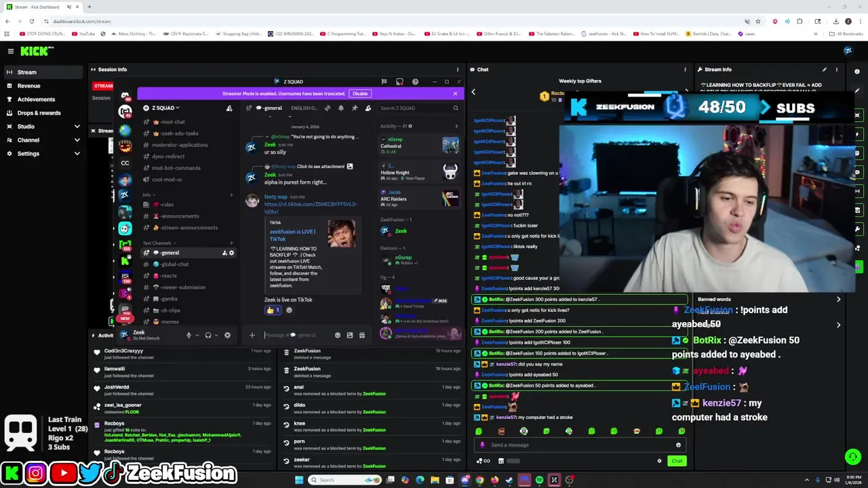The image size is (868, 488).
Task: Open Stream info panel options menu
Action: 836,69
